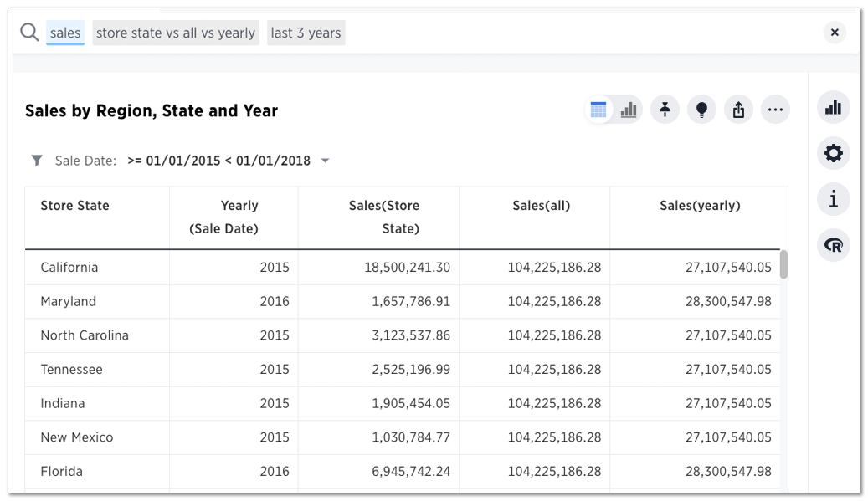This screenshot has height=501, width=868.
Task: Open the more options ellipsis menu
Action: tap(775, 109)
